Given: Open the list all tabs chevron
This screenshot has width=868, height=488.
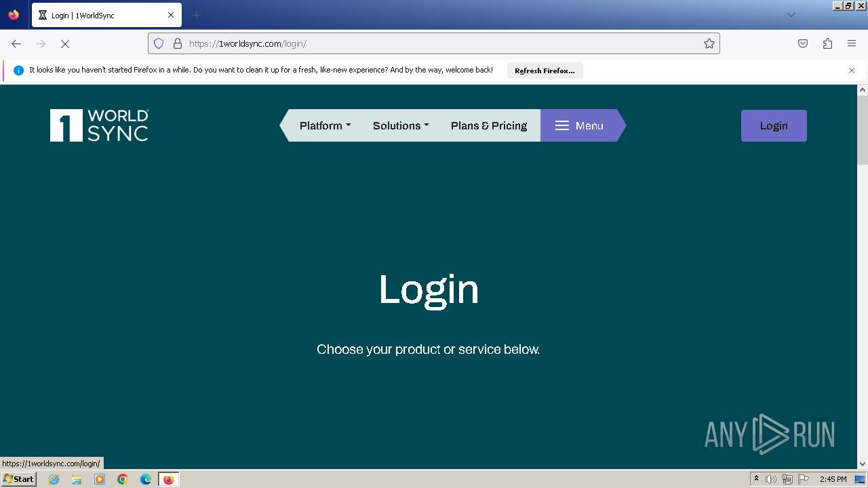Looking at the screenshot, I should pyautogui.click(x=791, y=15).
